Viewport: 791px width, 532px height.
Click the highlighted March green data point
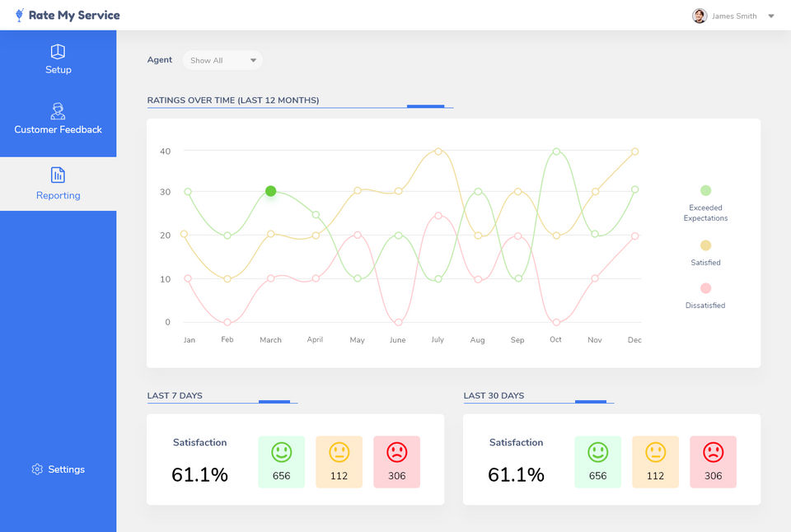point(271,191)
